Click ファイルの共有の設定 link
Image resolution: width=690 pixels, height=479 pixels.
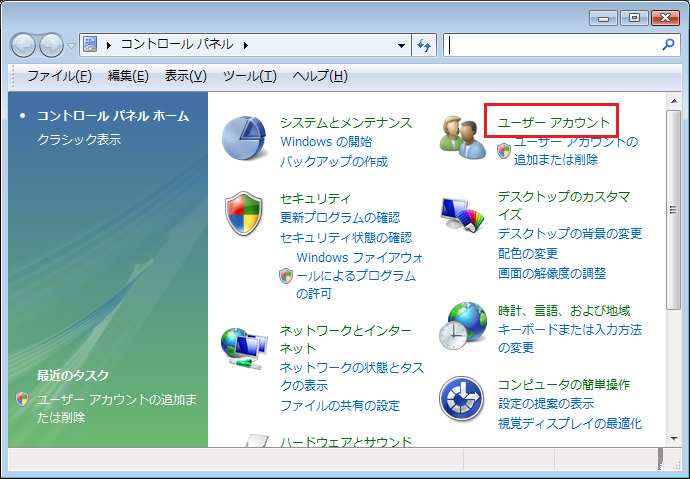[340, 405]
